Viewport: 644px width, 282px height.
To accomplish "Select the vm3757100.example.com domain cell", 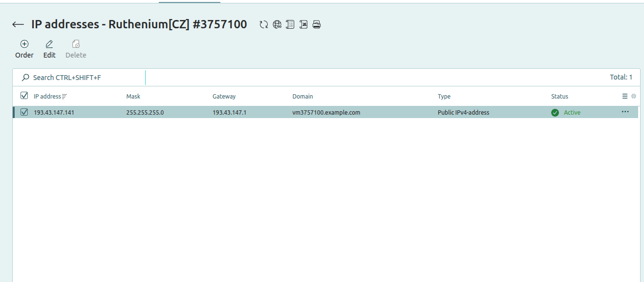I will (x=326, y=113).
